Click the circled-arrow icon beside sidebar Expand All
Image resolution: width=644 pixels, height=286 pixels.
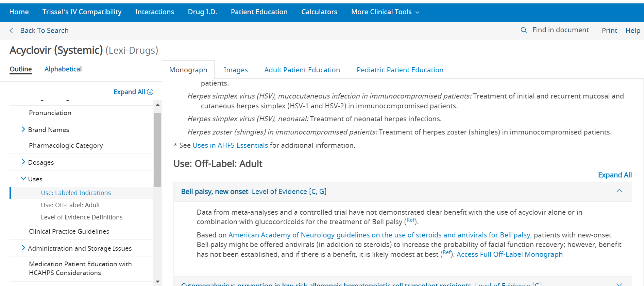pyautogui.click(x=150, y=92)
